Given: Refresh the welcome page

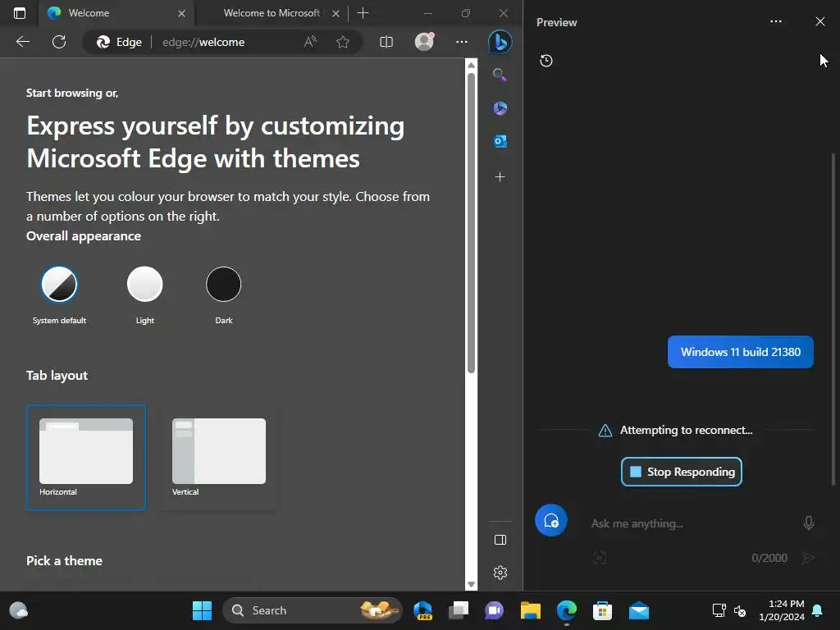Looking at the screenshot, I should (x=59, y=42).
